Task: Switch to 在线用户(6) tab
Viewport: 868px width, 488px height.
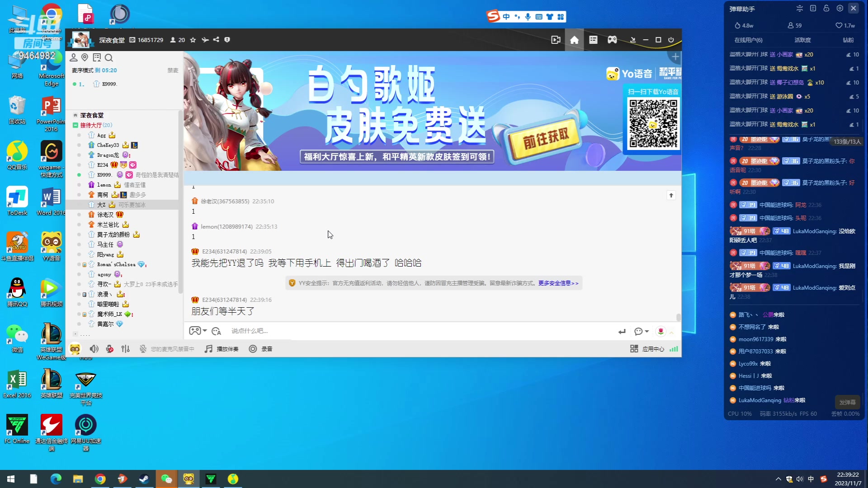Action: (748, 40)
